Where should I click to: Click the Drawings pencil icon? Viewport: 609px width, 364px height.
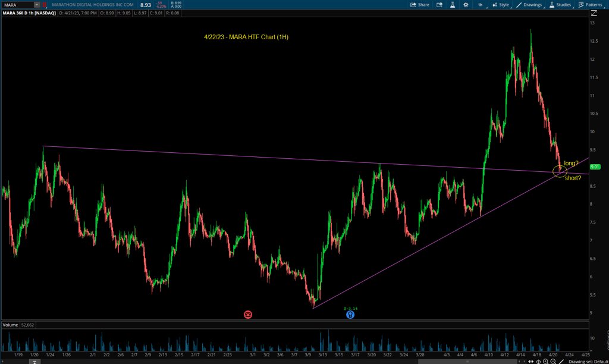pyautogui.click(x=519, y=4)
